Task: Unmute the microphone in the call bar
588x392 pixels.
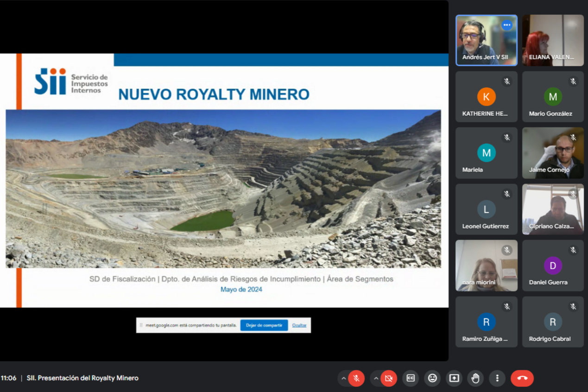Action: click(x=356, y=379)
